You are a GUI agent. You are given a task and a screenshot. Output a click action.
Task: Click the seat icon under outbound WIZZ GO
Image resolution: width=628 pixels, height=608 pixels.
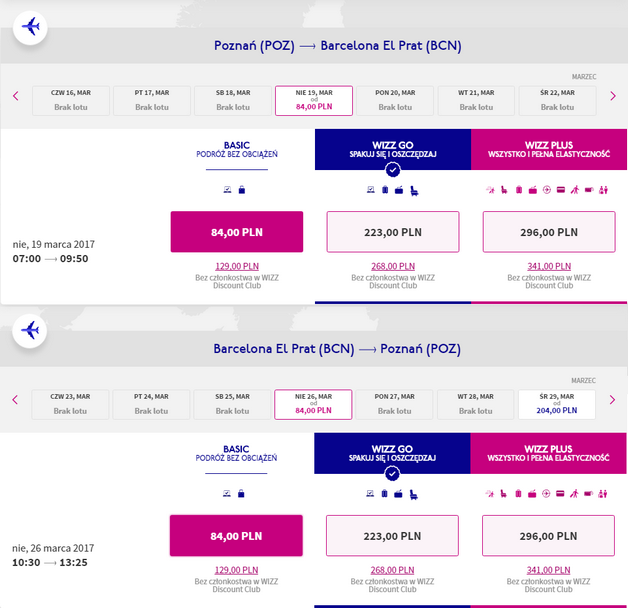coord(414,189)
